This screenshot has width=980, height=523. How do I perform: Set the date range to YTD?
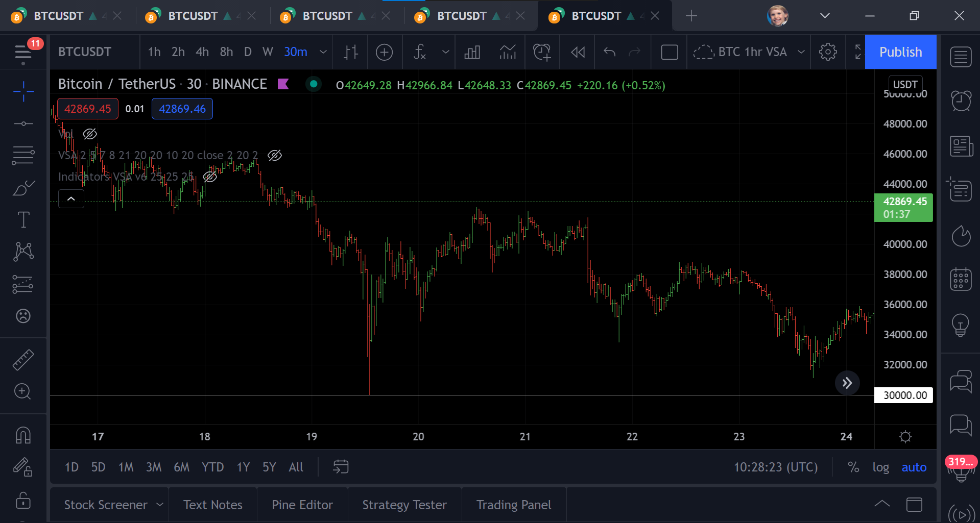[212, 467]
